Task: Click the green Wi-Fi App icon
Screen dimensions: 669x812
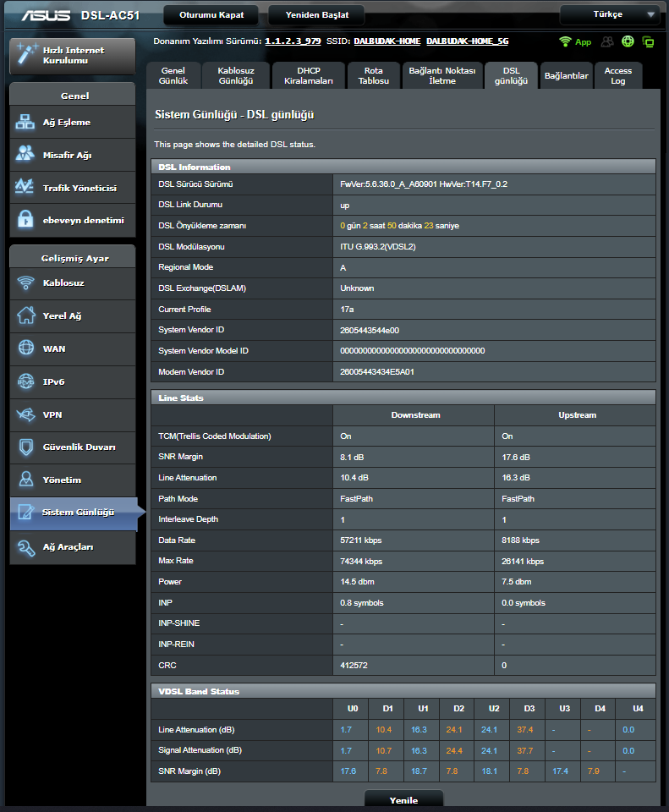Action: click(x=574, y=41)
